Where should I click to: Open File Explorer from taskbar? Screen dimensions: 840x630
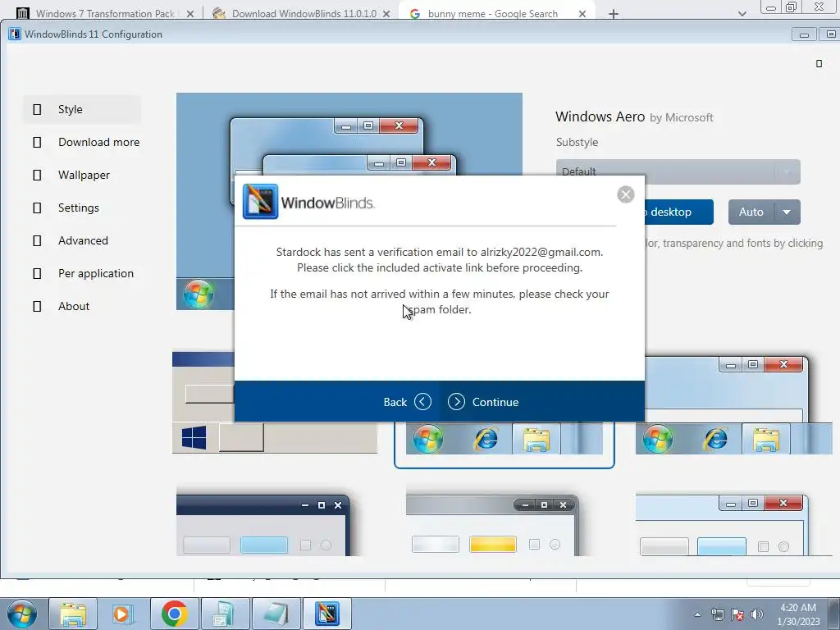click(73, 614)
